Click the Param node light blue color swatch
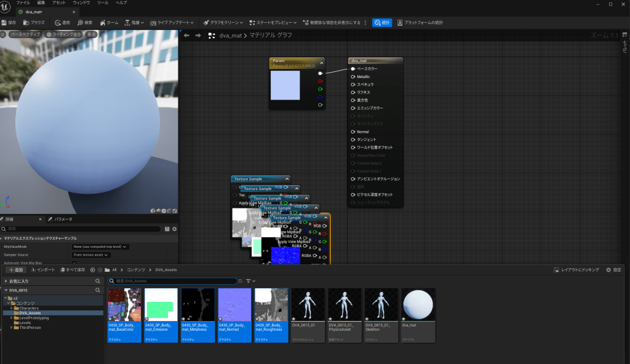 point(285,85)
